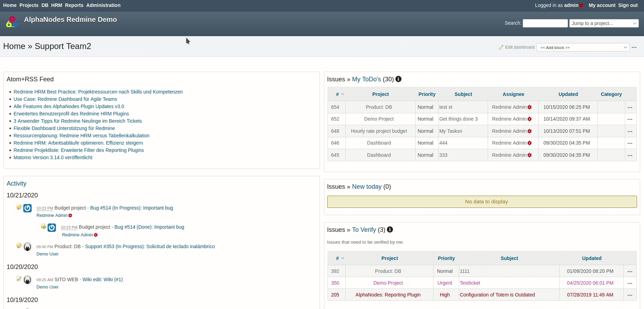Viewport: 644px width, 309px height.
Task: Click the info icon beside To Verify
Action: (390, 229)
